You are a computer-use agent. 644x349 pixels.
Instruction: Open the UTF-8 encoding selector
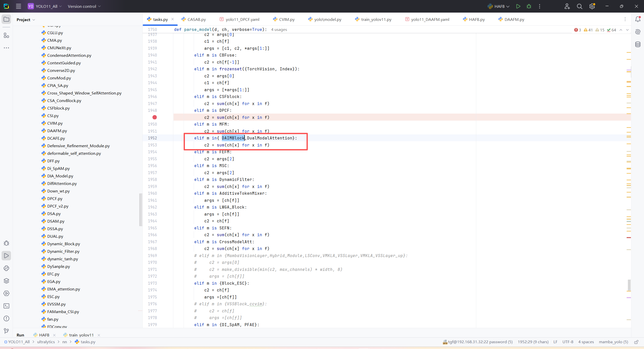coord(568,342)
